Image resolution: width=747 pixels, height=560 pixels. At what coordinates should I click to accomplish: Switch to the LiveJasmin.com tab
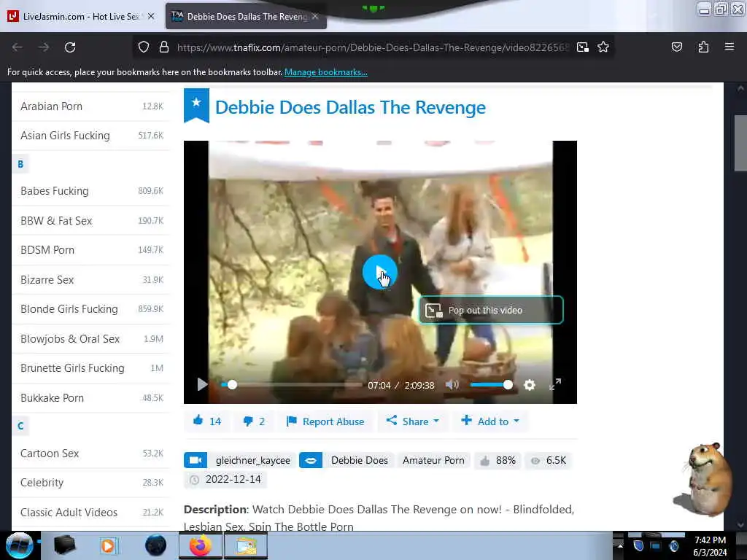click(81, 16)
